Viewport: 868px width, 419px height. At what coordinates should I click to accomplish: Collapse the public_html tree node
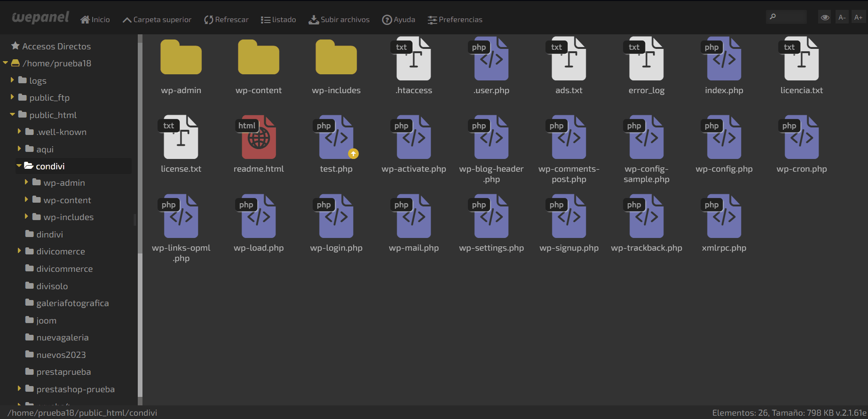click(x=12, y=115)
